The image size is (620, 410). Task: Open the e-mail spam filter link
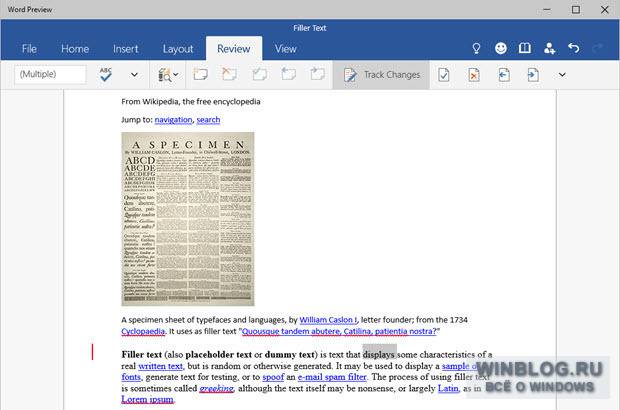point(332,377)
